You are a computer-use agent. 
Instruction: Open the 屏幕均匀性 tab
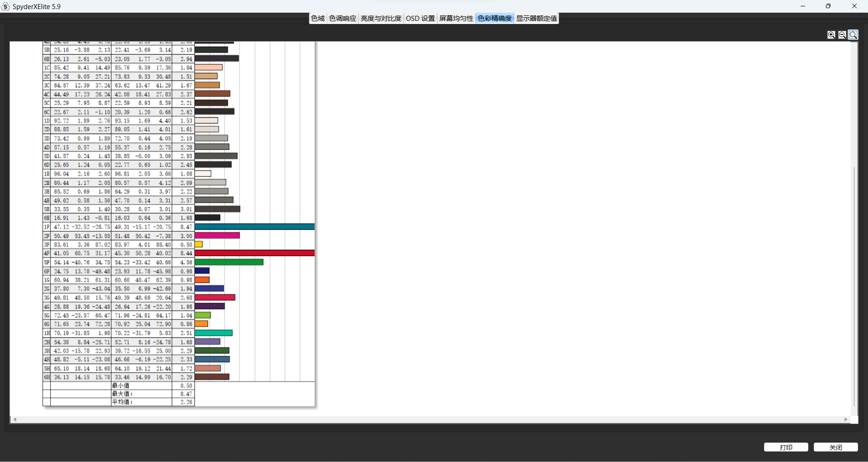[456, 19]
